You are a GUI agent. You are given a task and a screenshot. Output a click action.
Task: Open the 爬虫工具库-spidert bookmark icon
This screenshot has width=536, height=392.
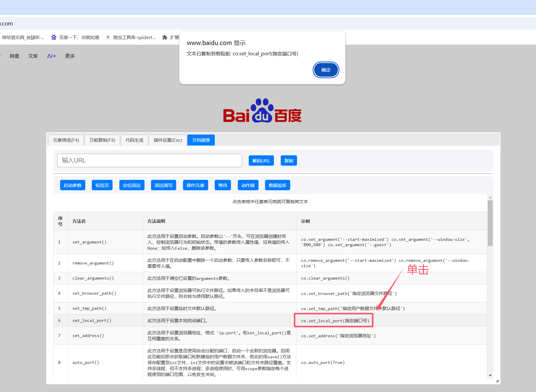click(x=108, y=37)
